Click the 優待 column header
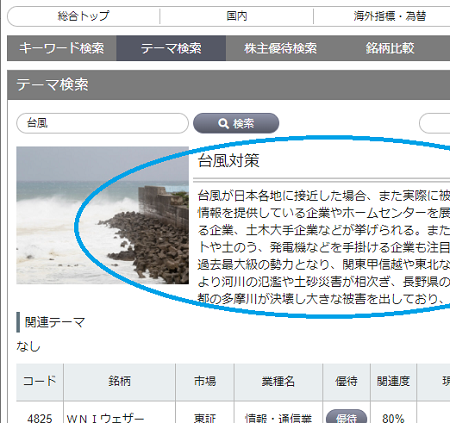Image resolution: width=450 pixels, height=423 pixels. pos(346,382)
